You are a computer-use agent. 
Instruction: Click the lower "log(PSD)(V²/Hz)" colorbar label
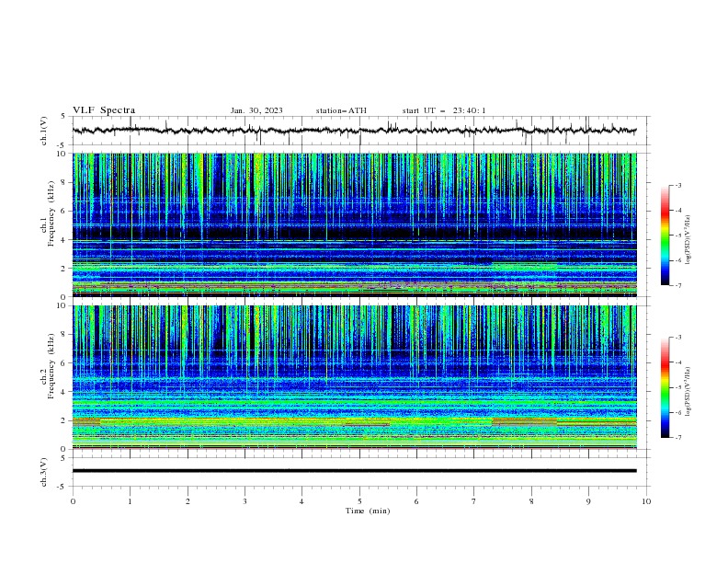[x=688, y=391]
